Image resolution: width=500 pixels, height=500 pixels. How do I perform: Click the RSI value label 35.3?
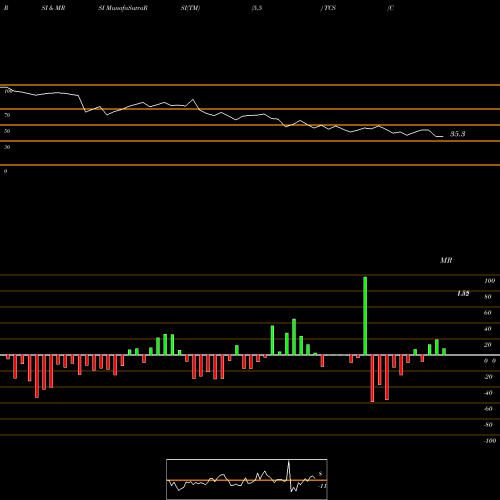[457, 134]
